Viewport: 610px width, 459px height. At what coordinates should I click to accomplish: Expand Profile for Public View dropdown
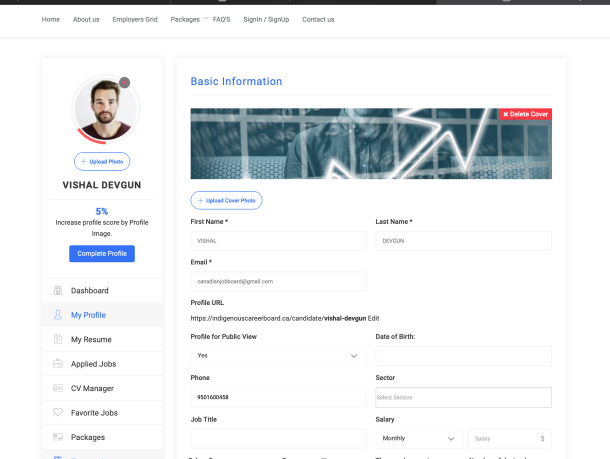coord(278,356)
